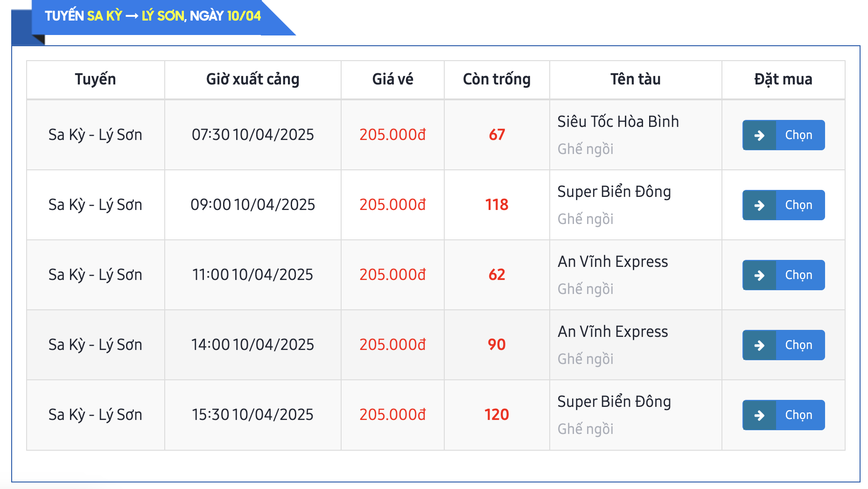This screenshot has height=489, width=868.
Task: Select Chọn for the 11:00 An Vĩnh Express
Action: [798, 275]
